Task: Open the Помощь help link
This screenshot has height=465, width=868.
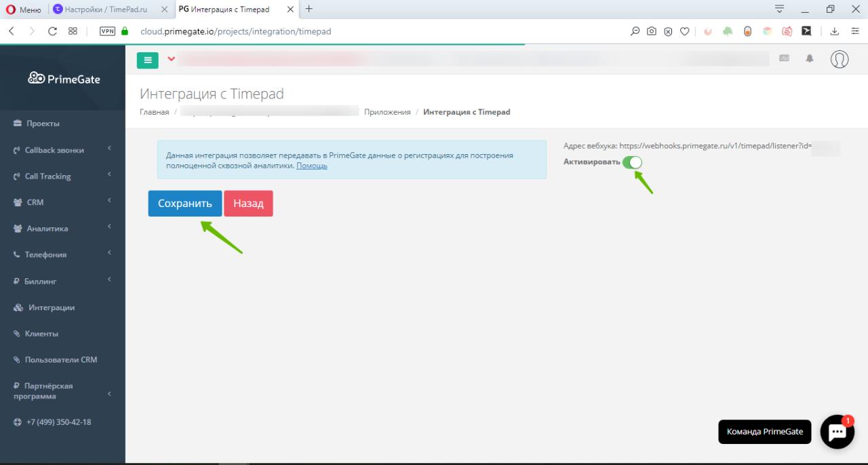Action: [x=312, y=166]
